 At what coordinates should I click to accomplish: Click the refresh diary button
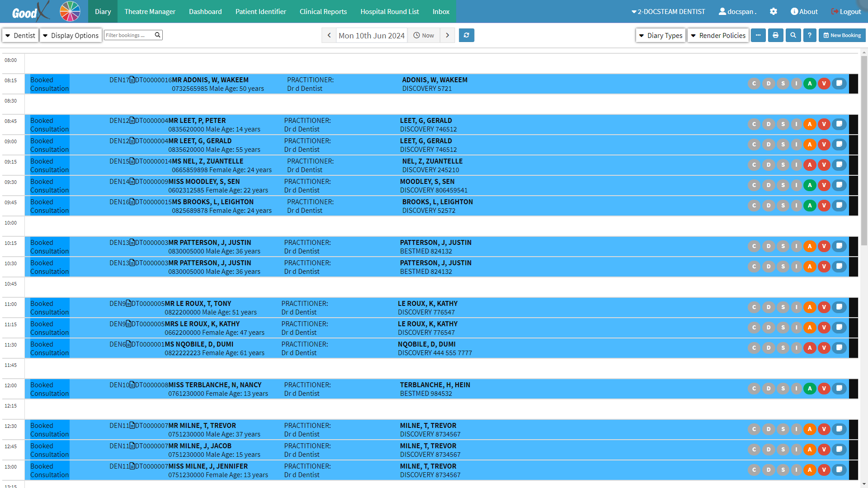click(x=467, y=35)
